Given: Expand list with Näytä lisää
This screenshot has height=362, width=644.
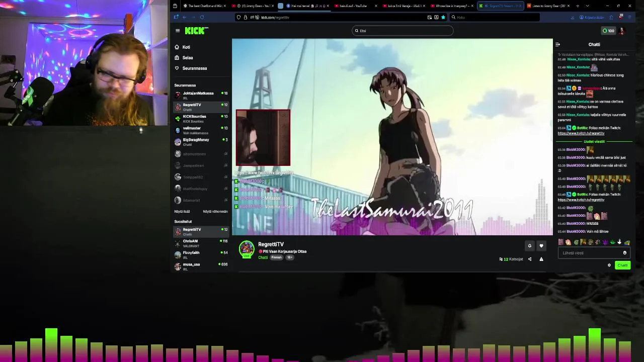Looking at the screenshot, I should [182, 211].
